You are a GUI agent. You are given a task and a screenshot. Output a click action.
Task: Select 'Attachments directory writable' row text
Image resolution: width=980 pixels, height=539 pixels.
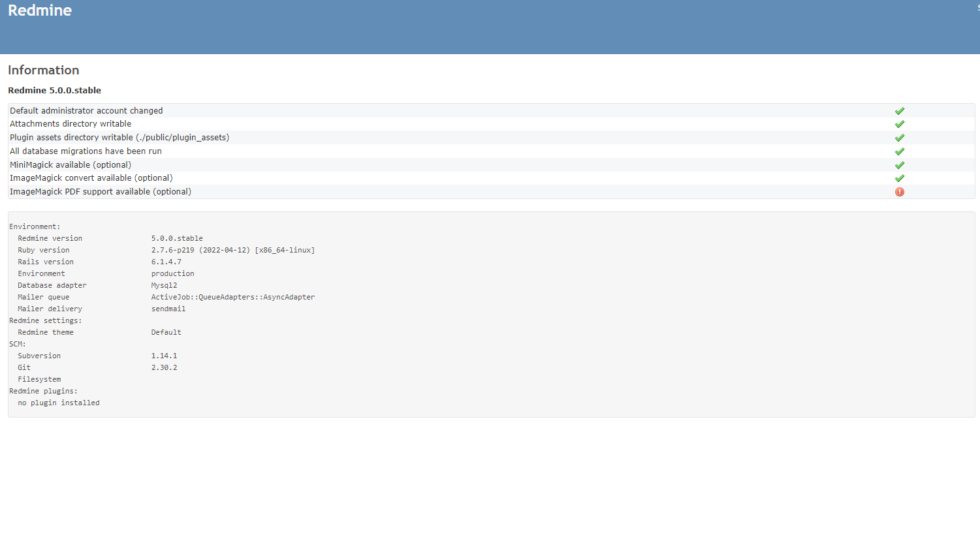[x=71, y=124]
